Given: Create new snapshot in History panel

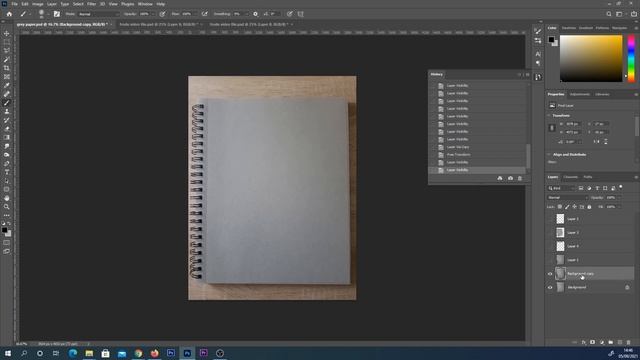Looking at the screenshot, I should (x=510, y=178).
